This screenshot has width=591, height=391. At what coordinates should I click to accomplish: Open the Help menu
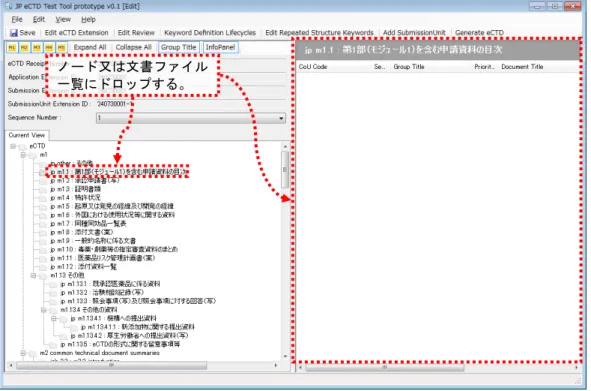tap(89, 20)
